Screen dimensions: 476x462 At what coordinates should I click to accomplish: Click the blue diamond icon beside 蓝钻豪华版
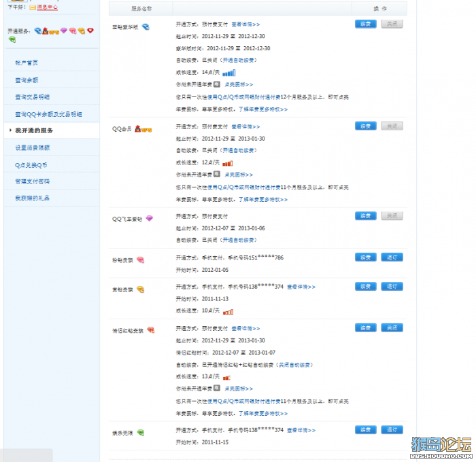point(146,26)
